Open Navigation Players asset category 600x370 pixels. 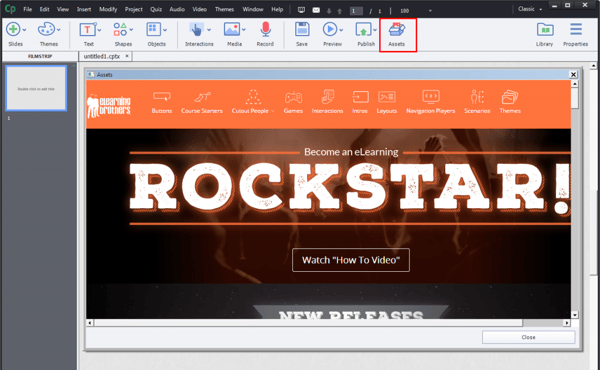coord(430,102)
